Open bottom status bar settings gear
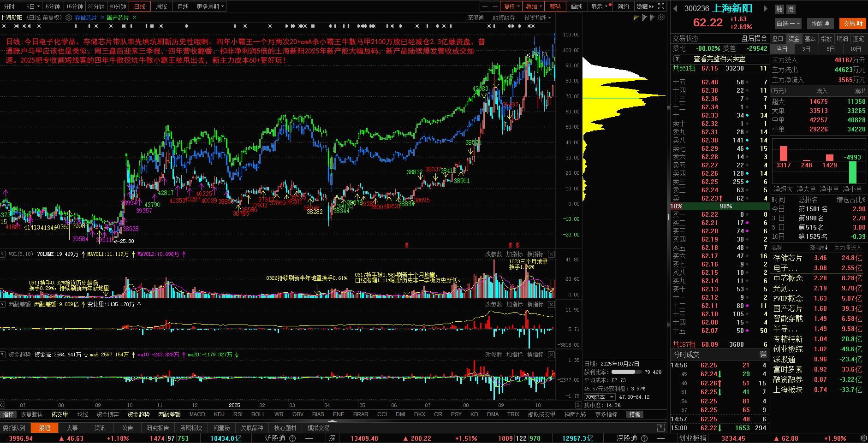This screenshot has height=443, width=868. pyautogui.click(x=863, y=438)
